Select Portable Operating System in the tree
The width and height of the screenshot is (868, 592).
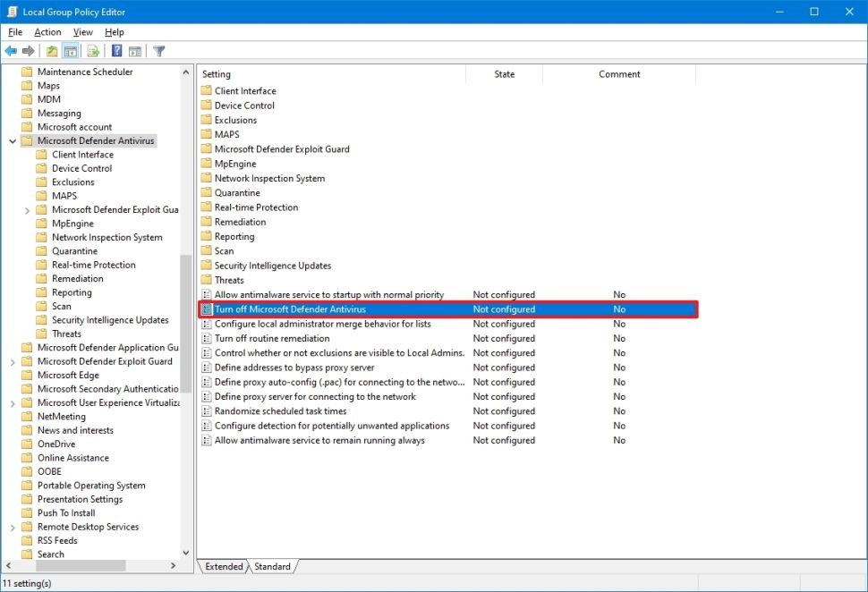[91, 486]
